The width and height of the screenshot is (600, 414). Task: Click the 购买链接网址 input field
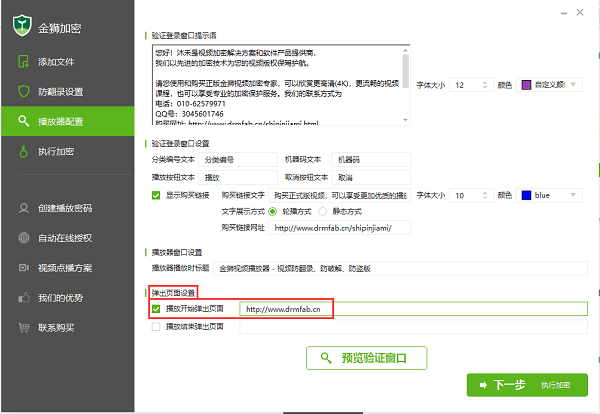coord(339,228)
